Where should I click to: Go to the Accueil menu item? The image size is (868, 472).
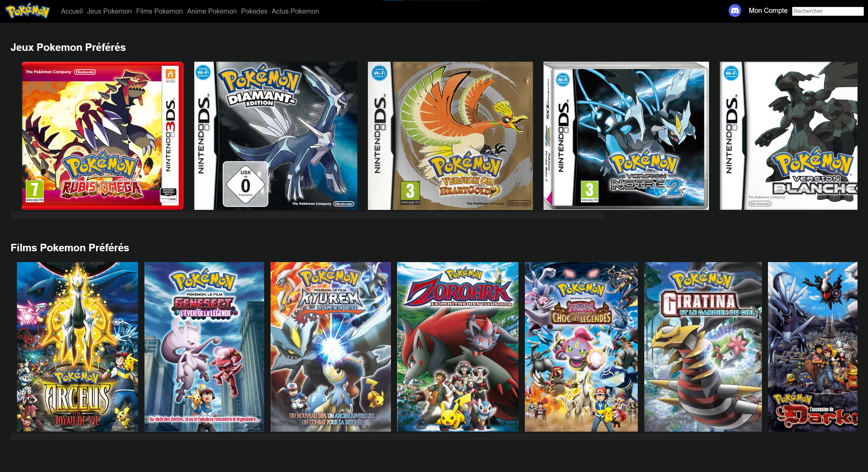[72, 11]
